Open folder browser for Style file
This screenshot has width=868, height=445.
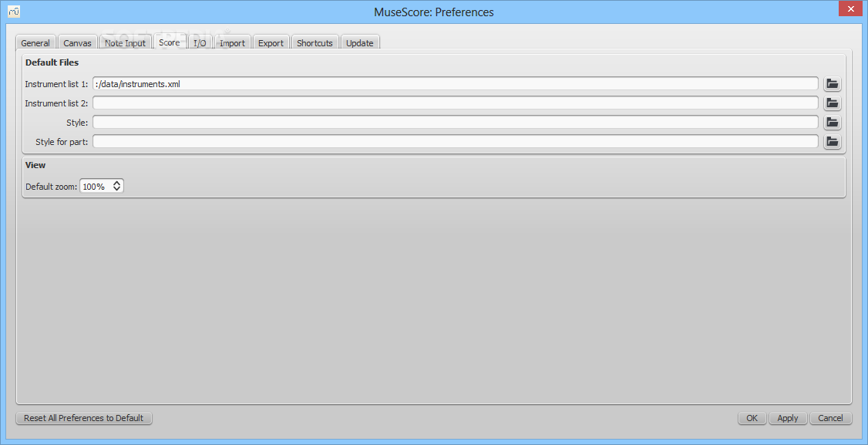(832, 123)
